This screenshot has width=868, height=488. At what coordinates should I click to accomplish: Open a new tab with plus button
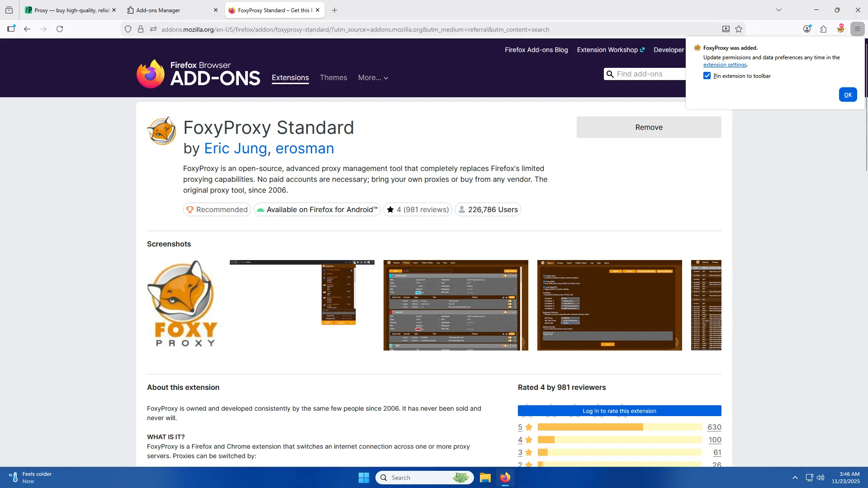point(335,10)
